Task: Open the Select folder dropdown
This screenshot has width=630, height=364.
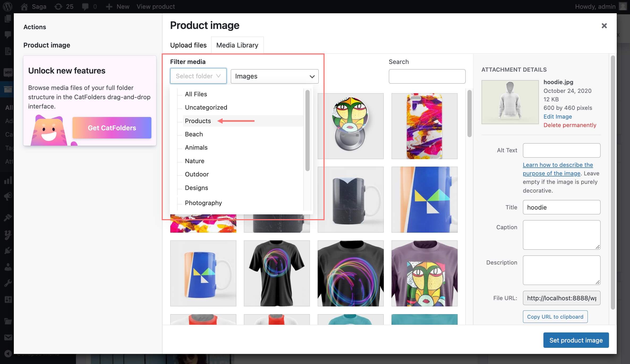Action: (x=198, y=76)
